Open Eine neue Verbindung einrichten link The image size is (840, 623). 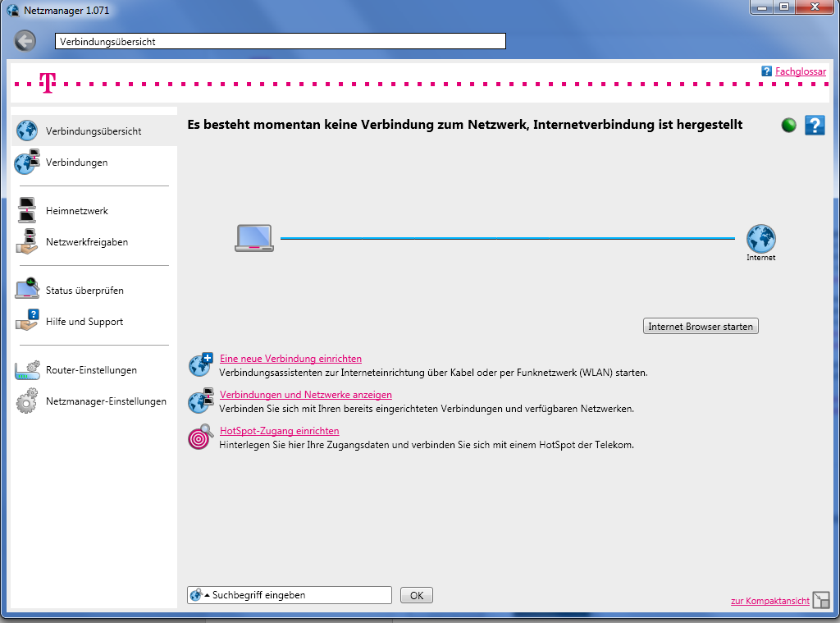click(290, 359)
